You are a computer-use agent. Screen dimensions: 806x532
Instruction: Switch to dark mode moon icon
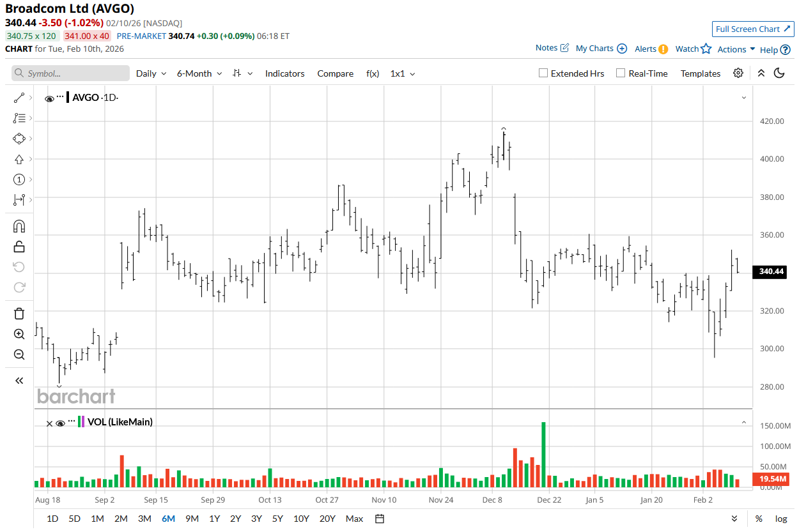pos(779,73)
